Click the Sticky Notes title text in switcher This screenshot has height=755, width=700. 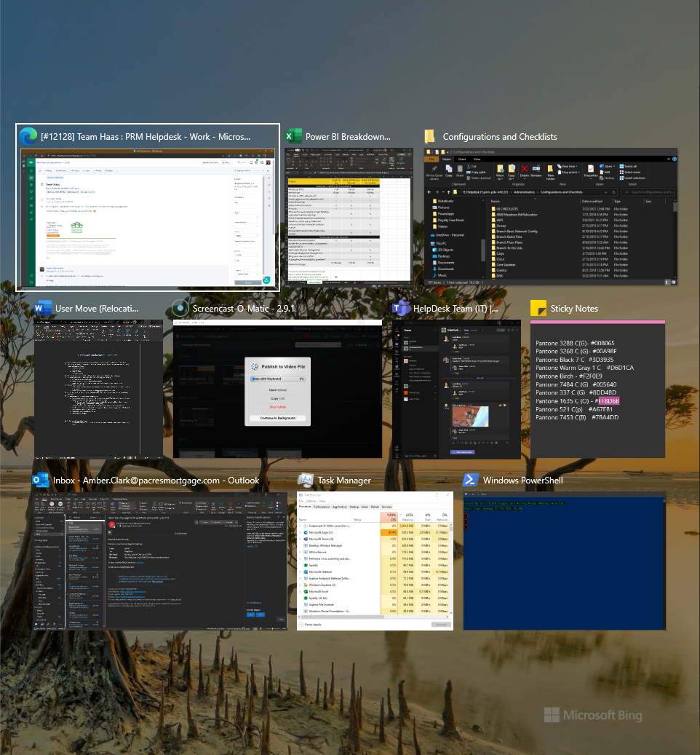(574, 309)
